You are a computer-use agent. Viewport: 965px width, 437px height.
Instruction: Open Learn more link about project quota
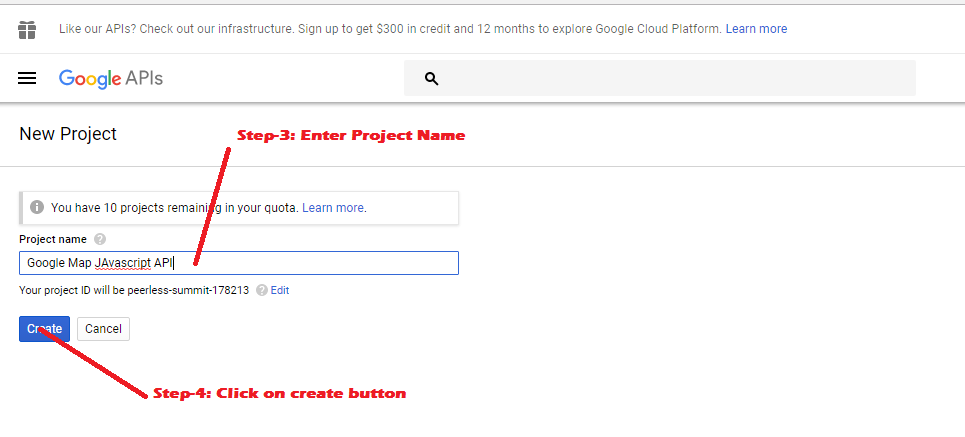pyautogui.click(x=333, y=207)
